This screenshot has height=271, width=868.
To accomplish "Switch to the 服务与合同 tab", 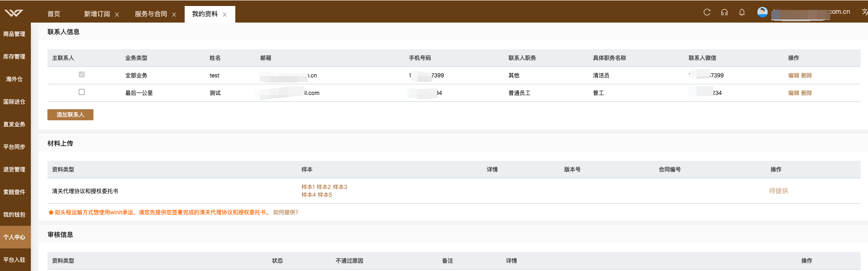I will (151, 14).
